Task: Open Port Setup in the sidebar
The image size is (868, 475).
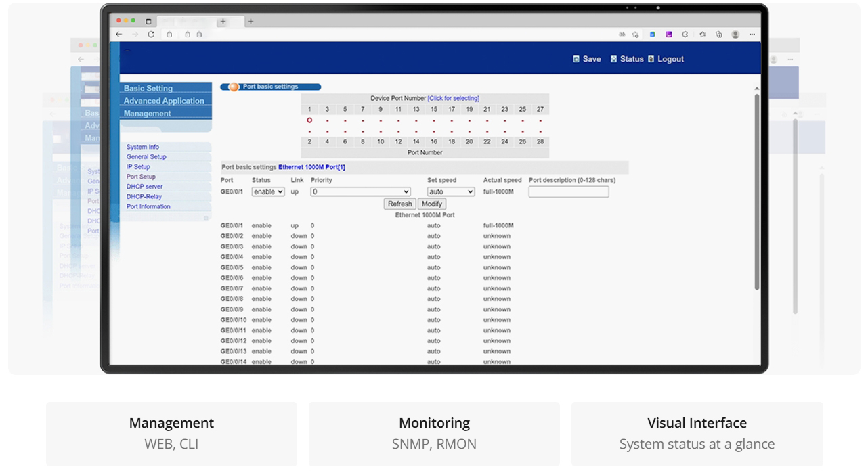Action: click(x=141, y=177)
